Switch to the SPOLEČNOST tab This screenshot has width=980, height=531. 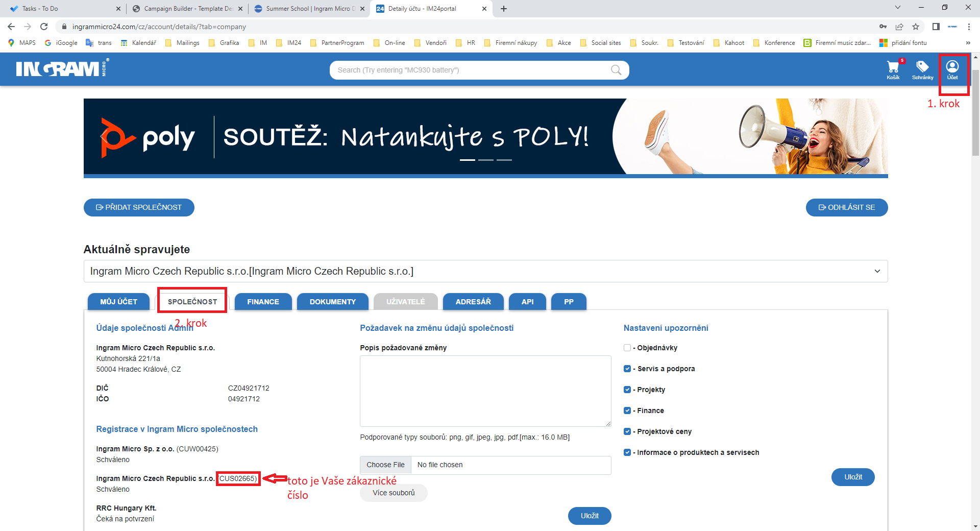192,302
